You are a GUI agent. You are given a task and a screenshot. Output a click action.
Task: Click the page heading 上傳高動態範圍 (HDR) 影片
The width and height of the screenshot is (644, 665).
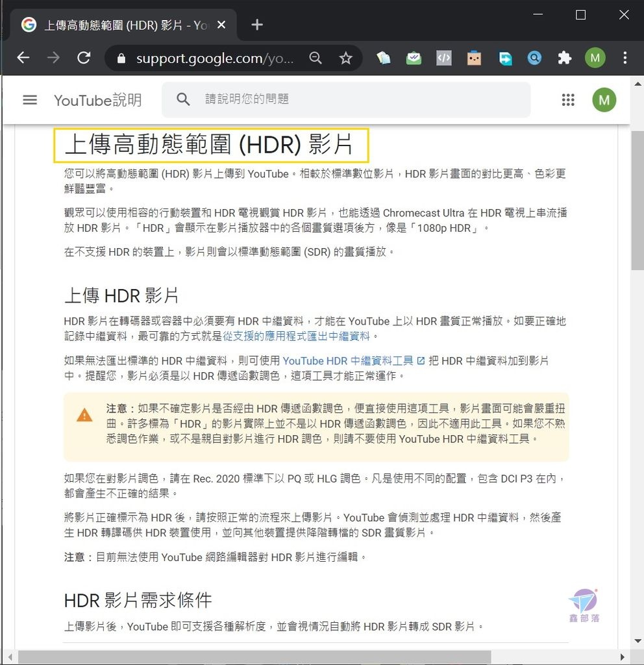208,145
